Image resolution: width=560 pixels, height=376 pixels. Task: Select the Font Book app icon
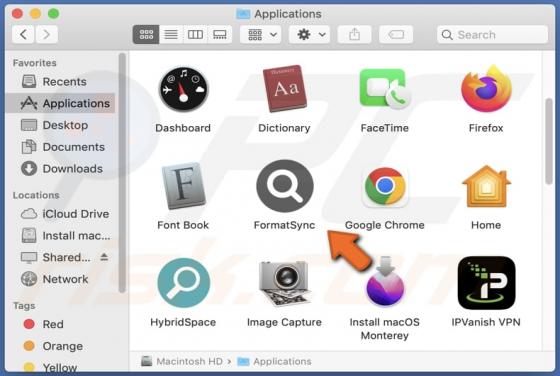pos(183,186)
